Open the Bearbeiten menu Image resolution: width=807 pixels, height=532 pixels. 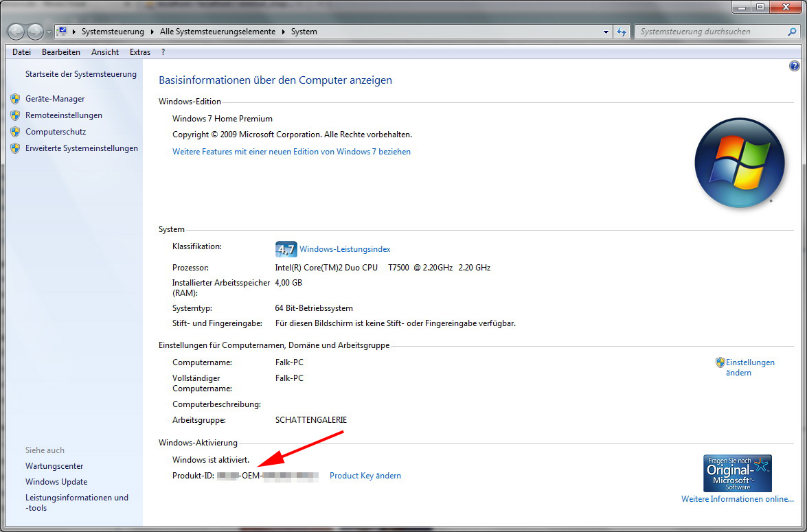point(61,52)
